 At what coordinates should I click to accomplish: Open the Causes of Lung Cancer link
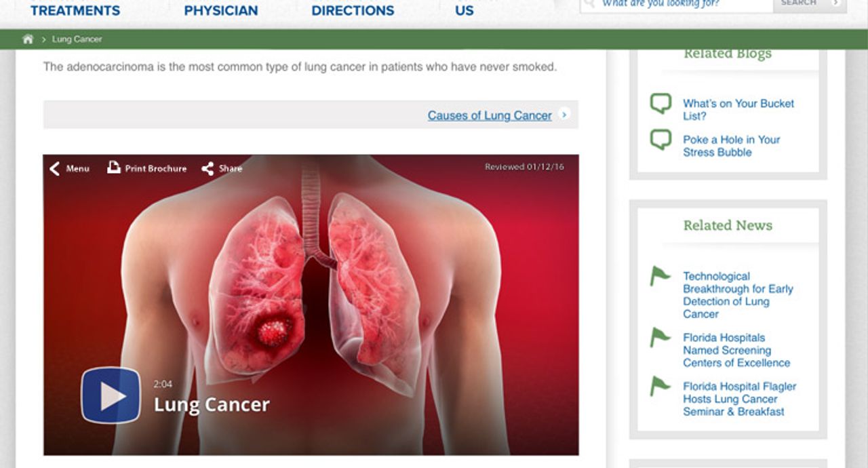tap(488, 115)
